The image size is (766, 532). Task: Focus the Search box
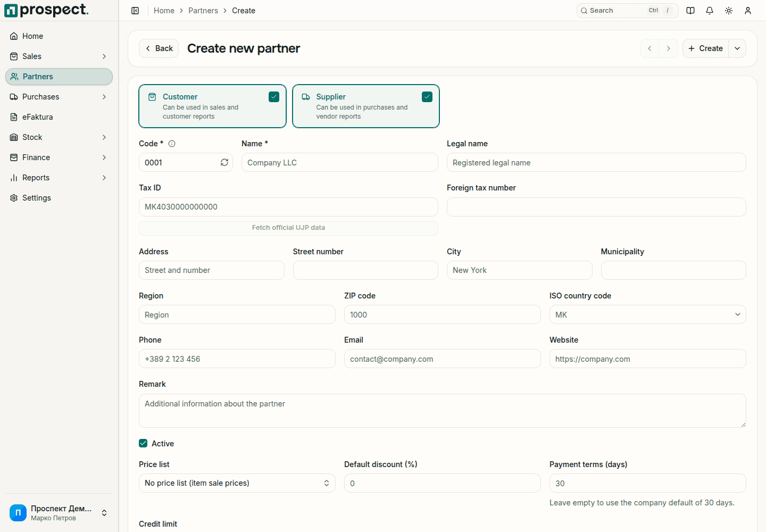point(628,11)
